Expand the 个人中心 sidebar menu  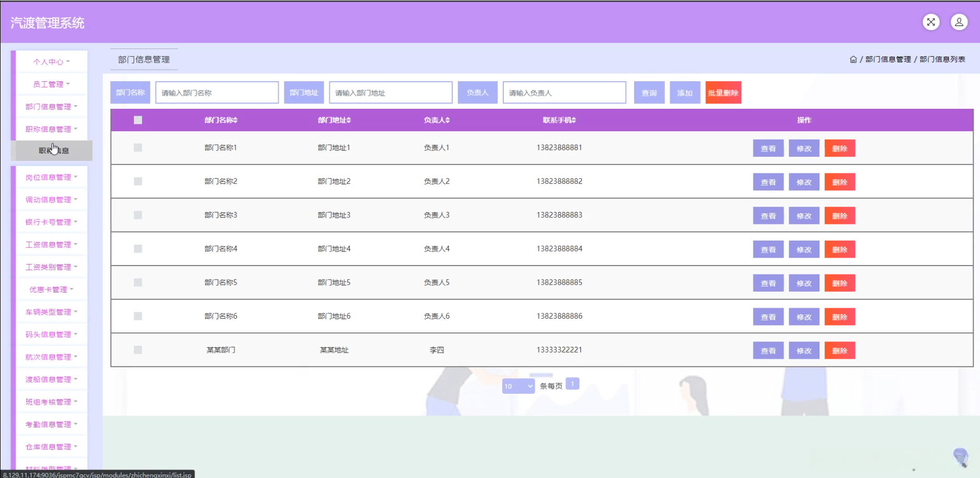tap(52, 61)
